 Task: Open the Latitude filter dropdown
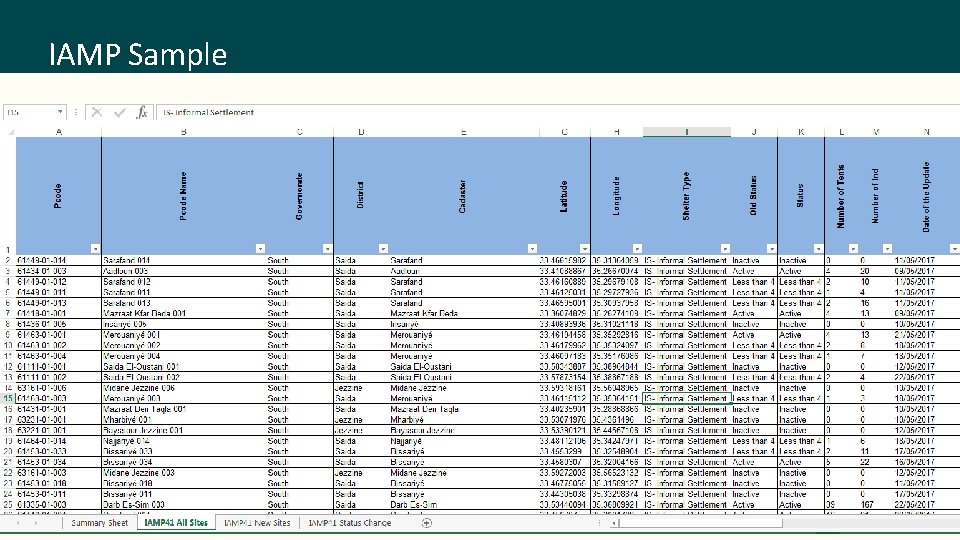tap(584, 249)
